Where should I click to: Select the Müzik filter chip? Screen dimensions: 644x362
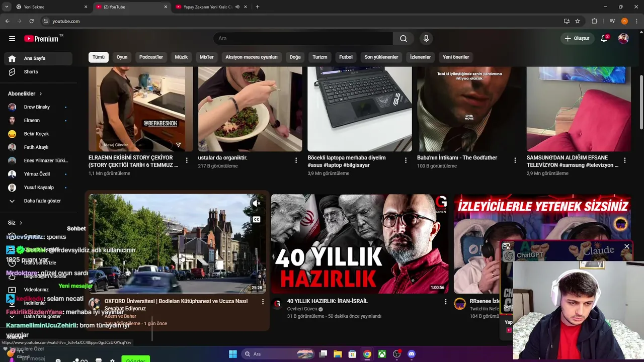(x=181, y=57)
